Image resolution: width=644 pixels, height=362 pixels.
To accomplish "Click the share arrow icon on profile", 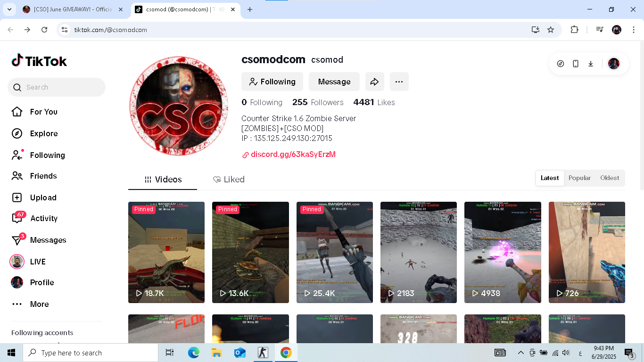I will pyautogui.click(x=374, y=82).
